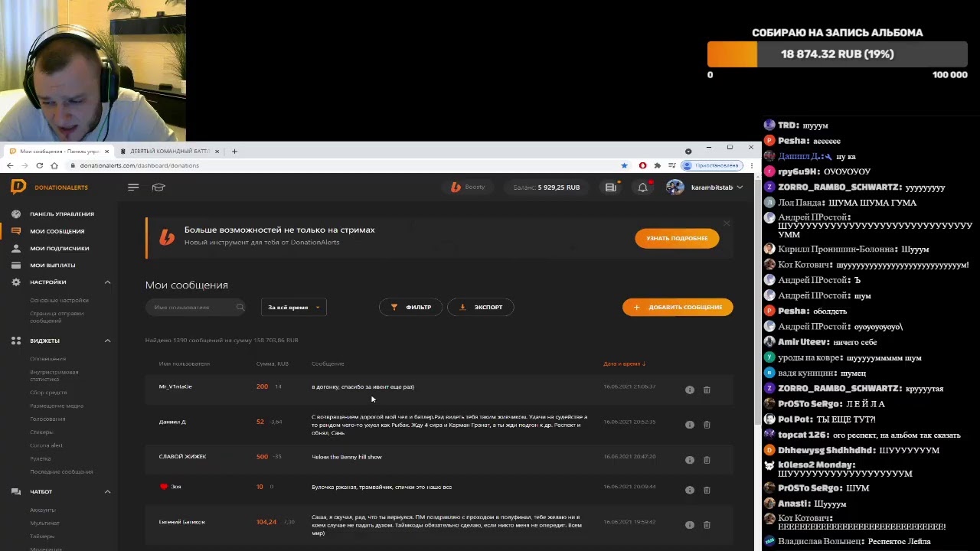Open Основные настройки submenu item
Viewport: 980px width, 551px height.
point(59,300)
